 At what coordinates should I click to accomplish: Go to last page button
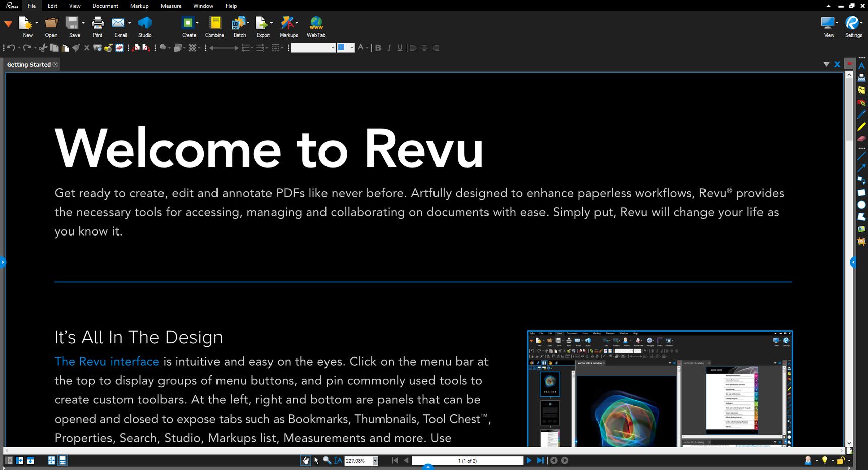540,460
